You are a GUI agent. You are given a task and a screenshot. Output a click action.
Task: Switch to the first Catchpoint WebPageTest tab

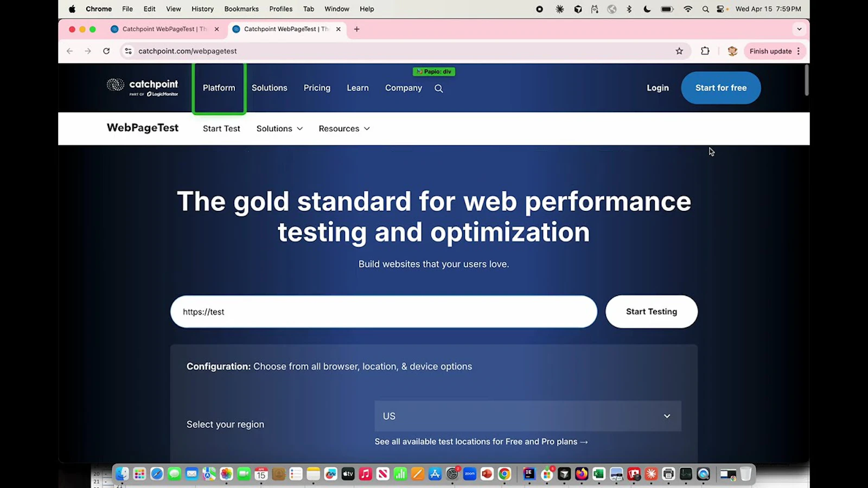pos(163,29)
